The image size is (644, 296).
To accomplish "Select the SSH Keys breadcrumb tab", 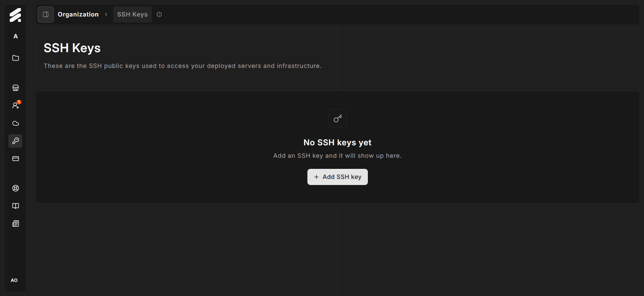I will pyautogui.click(x=132, y=14).
